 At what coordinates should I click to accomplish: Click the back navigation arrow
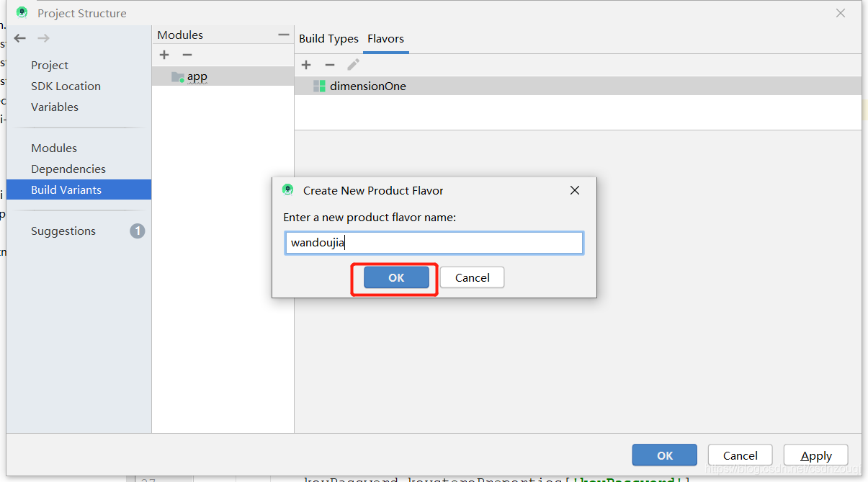(x=20, y=38)
